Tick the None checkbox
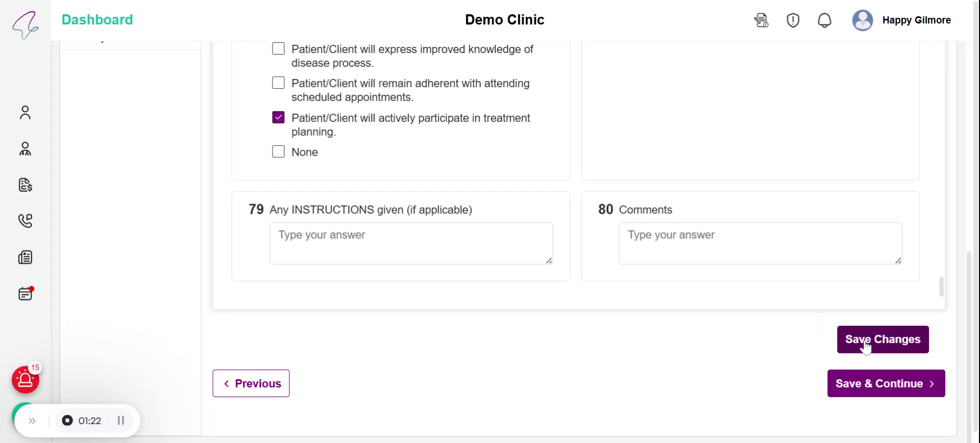 pos(278,152)
